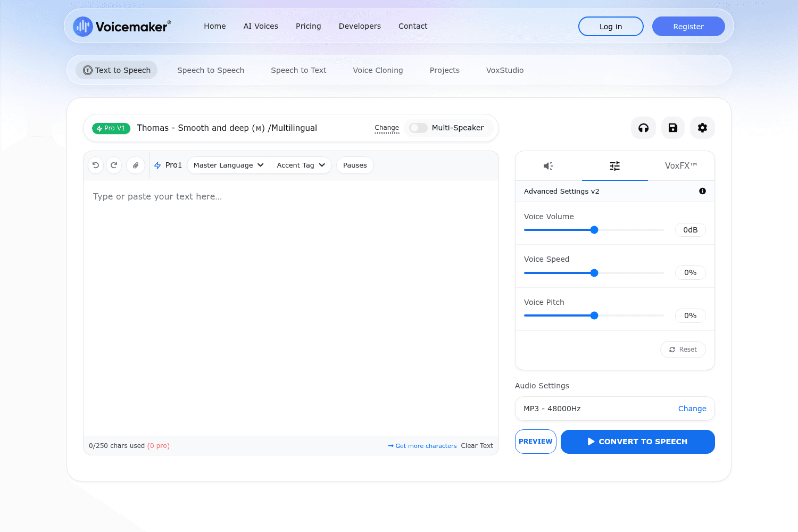Redo the last text edit

click(x=114, y=165)
